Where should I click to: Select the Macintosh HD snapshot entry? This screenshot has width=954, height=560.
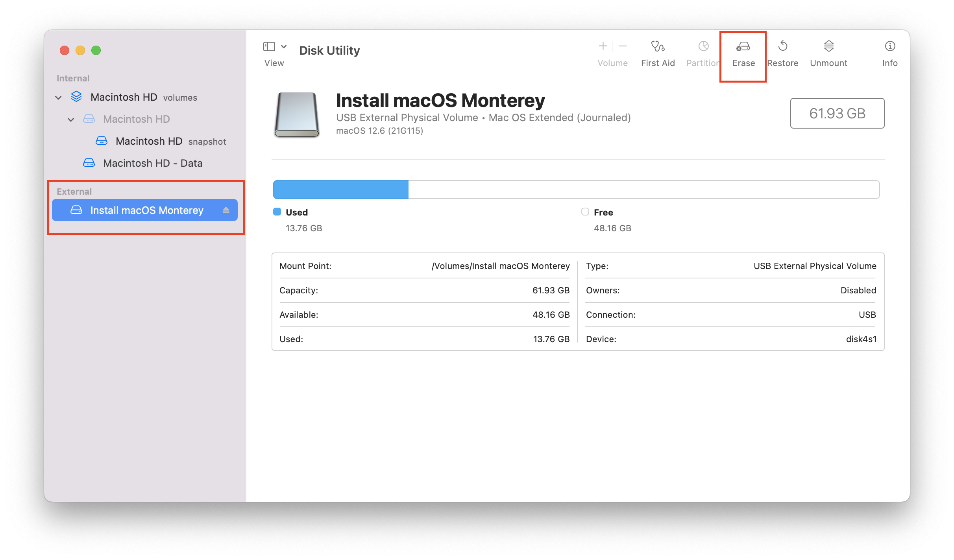pos(150,141)
